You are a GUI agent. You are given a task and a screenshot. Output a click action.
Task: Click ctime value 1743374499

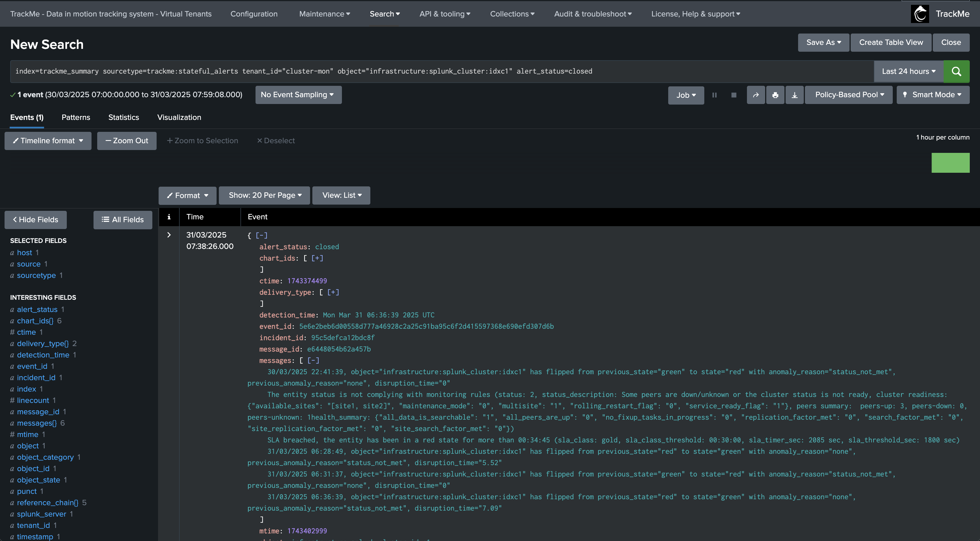click(x=307, y=281)
